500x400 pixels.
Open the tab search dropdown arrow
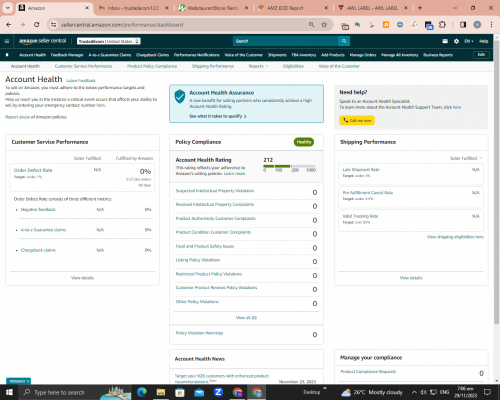click(x=8, y=8)
